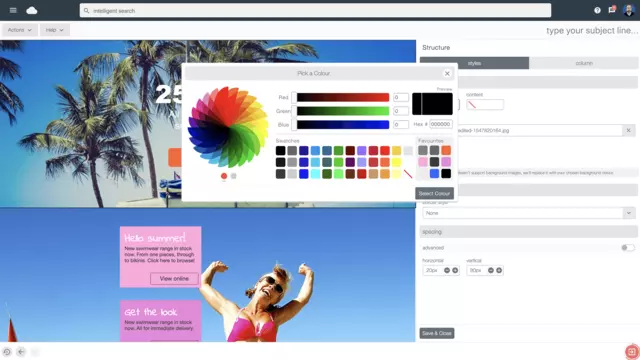The height and width of the screenshot is (360, 640).
Task: Choose the bright yellow swatch in second Swatches row
Action: click(396, 162)
